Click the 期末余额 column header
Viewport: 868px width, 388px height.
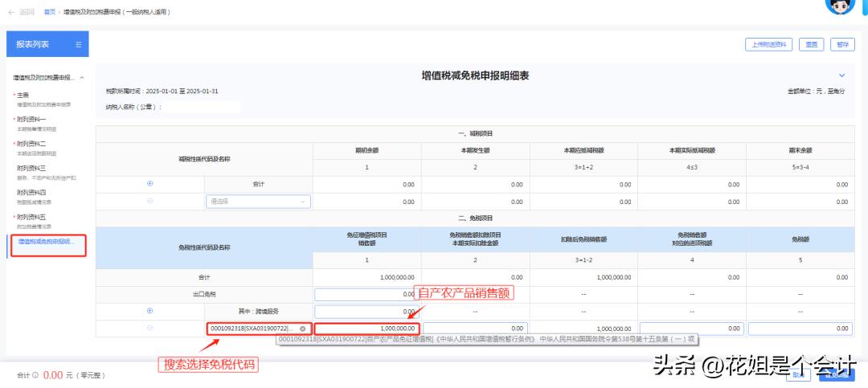[800, 150]
